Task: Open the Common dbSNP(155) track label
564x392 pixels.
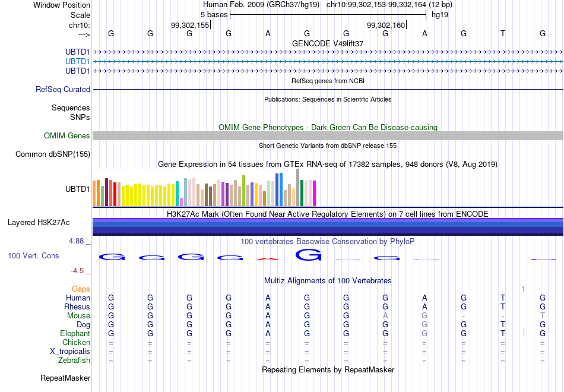Action: 53,154
